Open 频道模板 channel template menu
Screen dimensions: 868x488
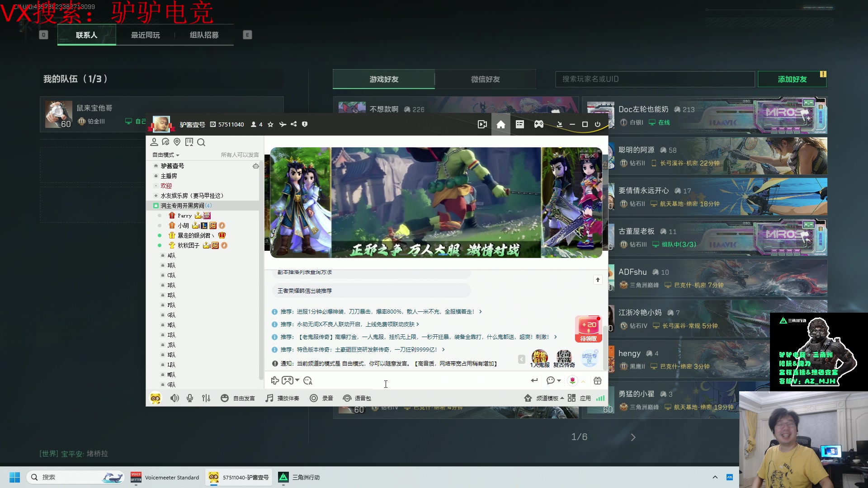[x=544, y=398]
